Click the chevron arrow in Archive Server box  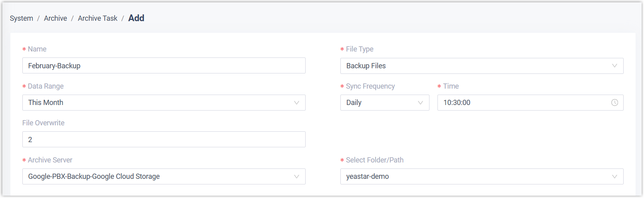(296, 176)
